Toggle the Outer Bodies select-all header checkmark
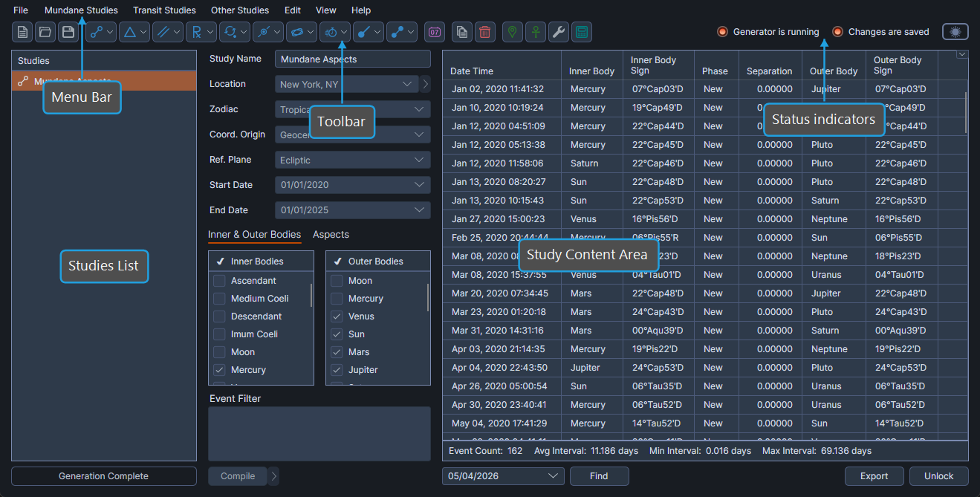980x497 pixels. 337,262
